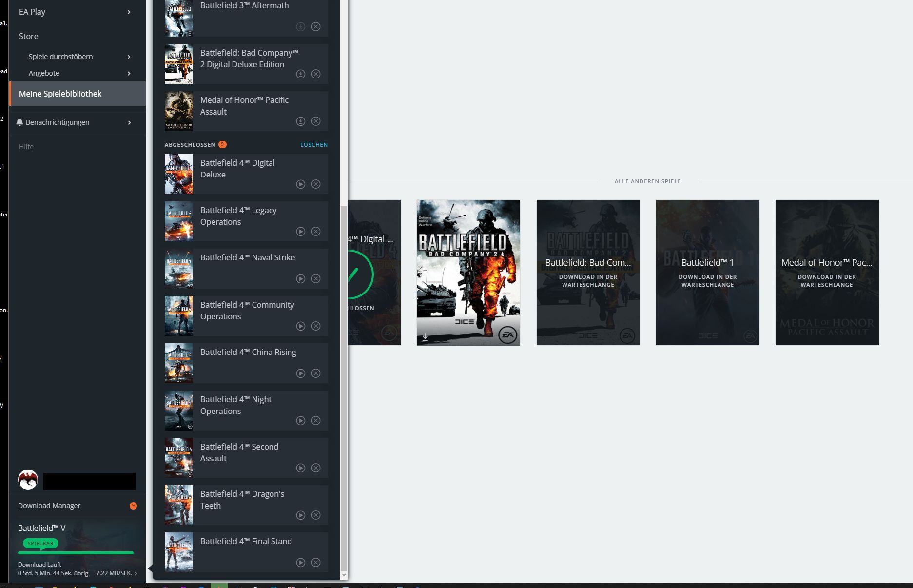Open the Store section
The width and height of the screenshot is (913, 588).
(28, 36)
